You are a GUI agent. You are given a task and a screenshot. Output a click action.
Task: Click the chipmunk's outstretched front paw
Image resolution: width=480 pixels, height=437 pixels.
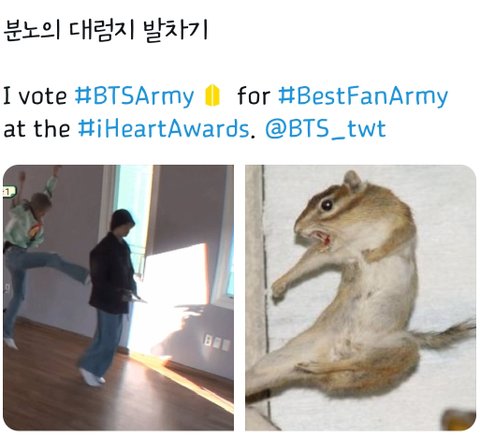(x=280, y=288)
